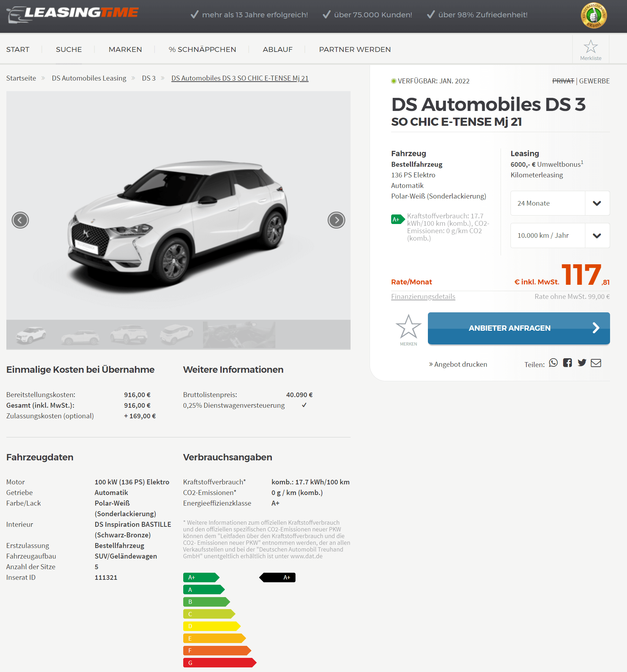Open Finanzierungsdetails link

(423, 296)
